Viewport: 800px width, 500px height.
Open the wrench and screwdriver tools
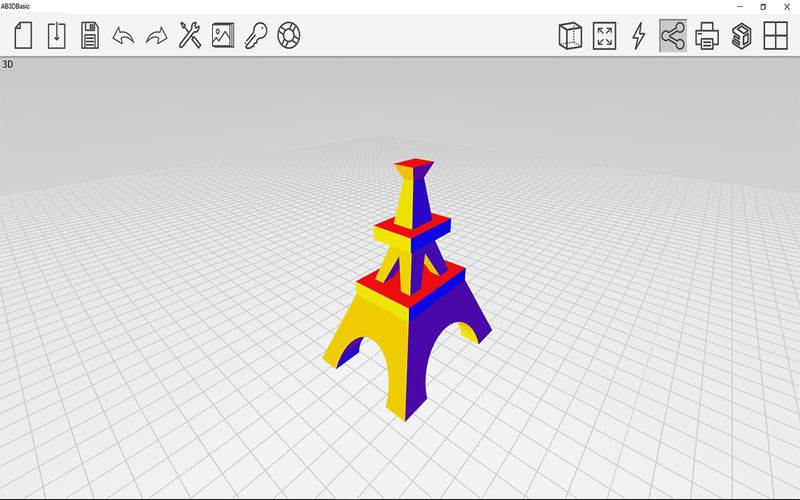(190, 35)
